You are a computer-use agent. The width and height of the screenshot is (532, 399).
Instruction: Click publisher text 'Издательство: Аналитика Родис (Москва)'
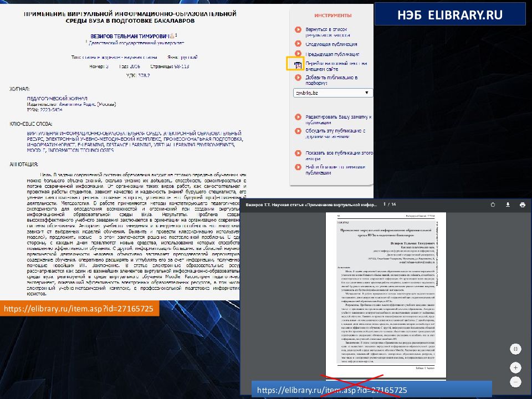(71, 104)
